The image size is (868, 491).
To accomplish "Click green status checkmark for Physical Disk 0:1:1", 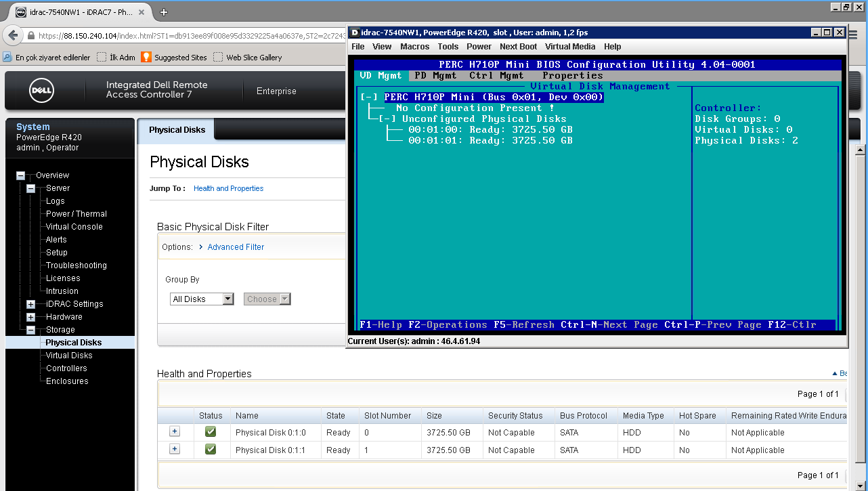I will click(x=211, y=450).
